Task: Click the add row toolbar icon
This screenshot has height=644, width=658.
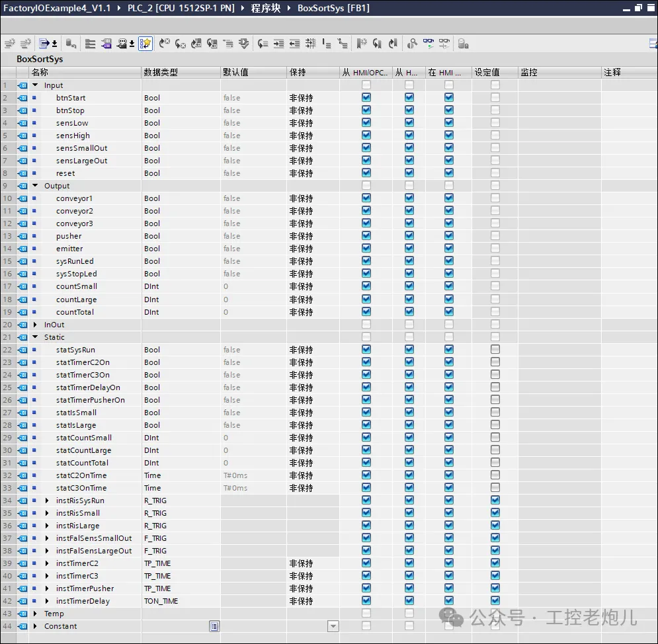Action: (x=26, y=43)
